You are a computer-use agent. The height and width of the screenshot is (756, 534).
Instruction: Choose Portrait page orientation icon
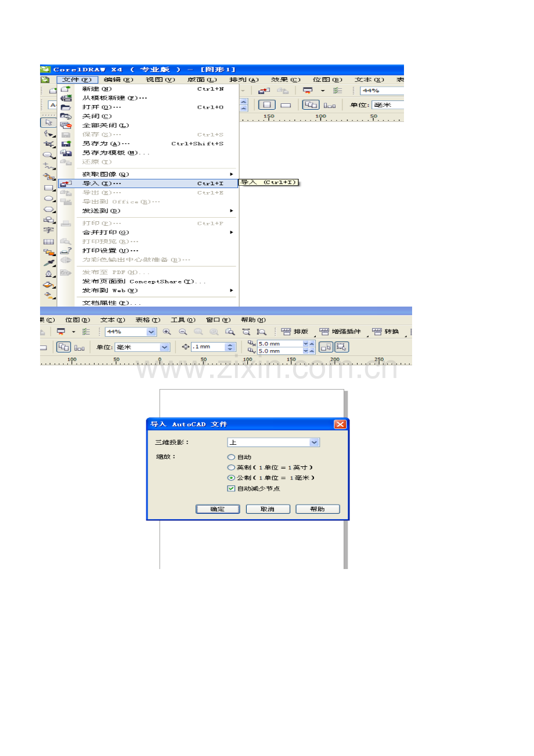(267, 105)
